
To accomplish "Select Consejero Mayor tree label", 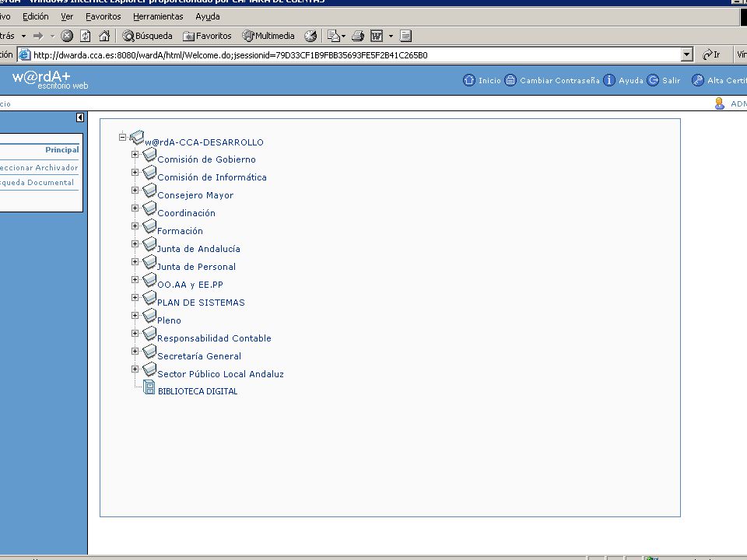I will (x=195, y=195).
